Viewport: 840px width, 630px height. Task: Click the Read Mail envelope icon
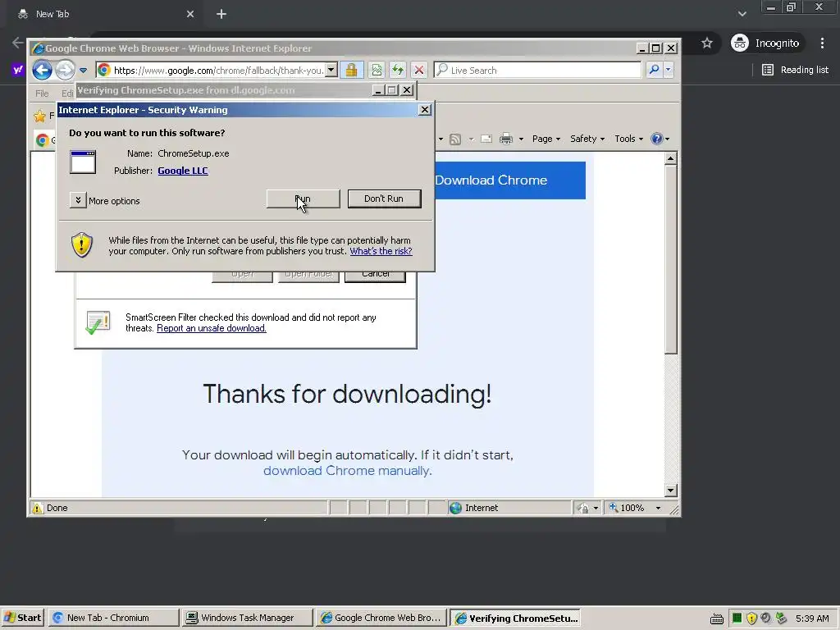486,139
